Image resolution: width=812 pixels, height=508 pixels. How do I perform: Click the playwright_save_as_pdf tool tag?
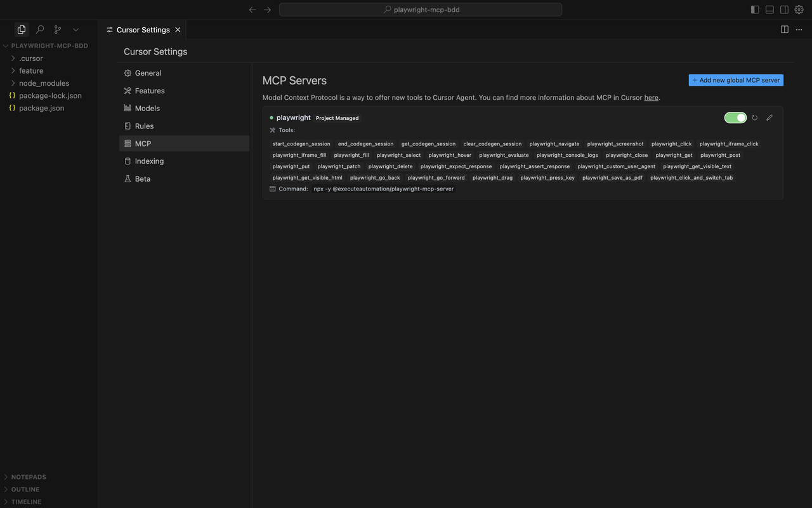(x=612, y=178)
